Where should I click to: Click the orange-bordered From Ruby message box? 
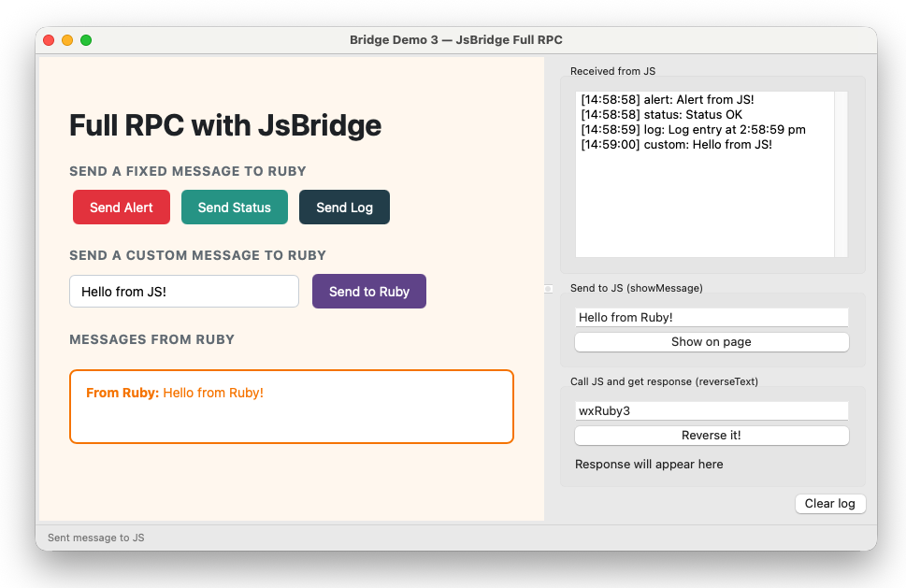pos(291,407)
